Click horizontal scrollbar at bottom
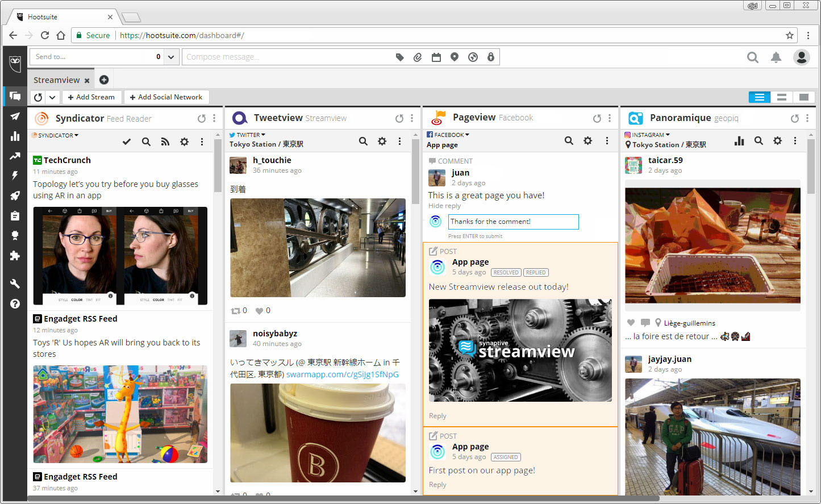The width and height of the screenshot is (821, 504). 344,498
